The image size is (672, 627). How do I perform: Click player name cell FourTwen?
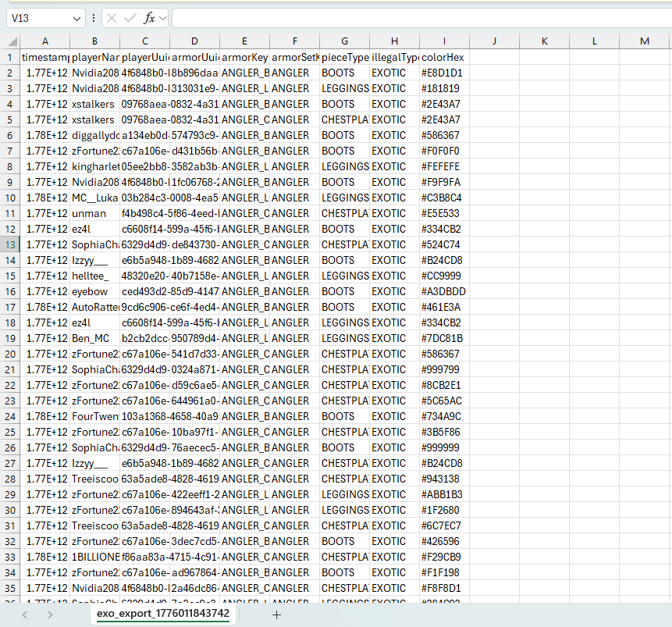(94, 416)
